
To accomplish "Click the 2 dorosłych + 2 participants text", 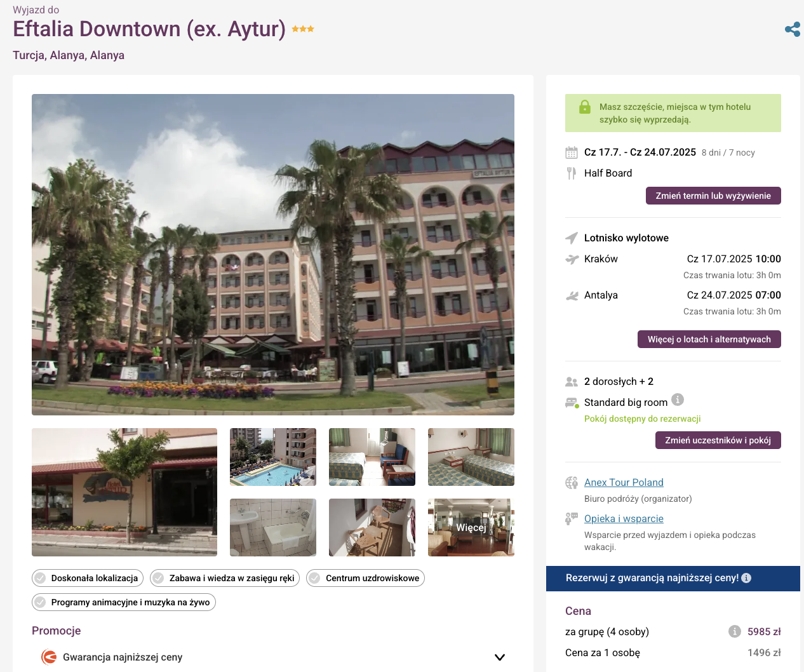I will [x=619, y=382].
